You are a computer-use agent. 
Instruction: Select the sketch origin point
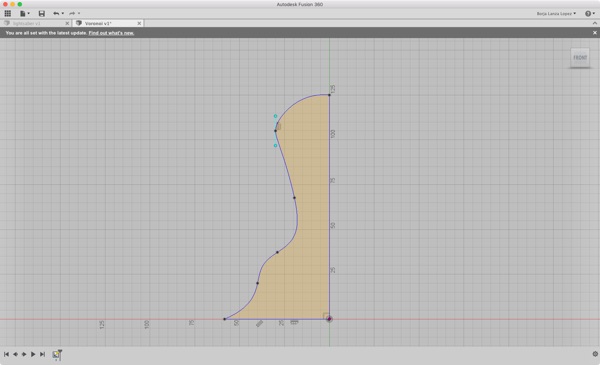tap(329, 319)
